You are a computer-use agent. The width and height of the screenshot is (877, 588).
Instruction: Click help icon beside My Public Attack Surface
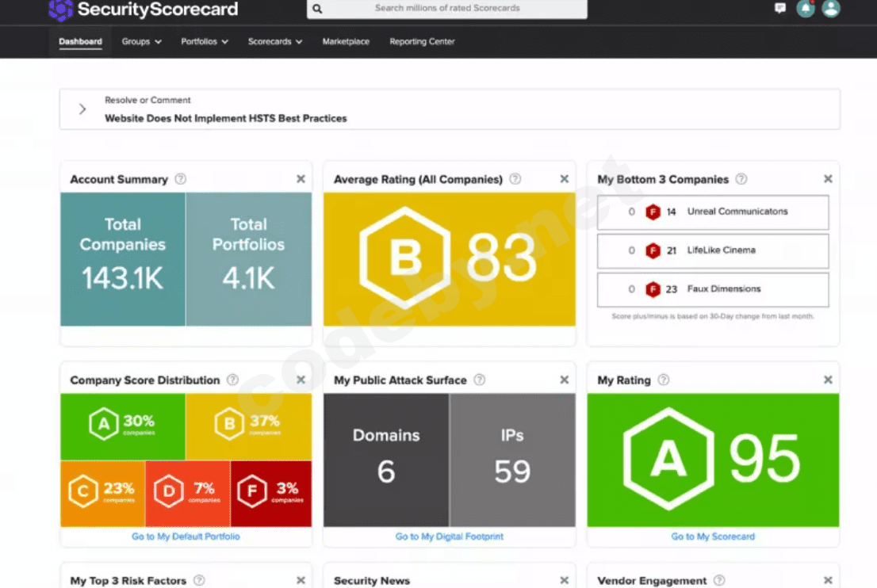point(480,380)
